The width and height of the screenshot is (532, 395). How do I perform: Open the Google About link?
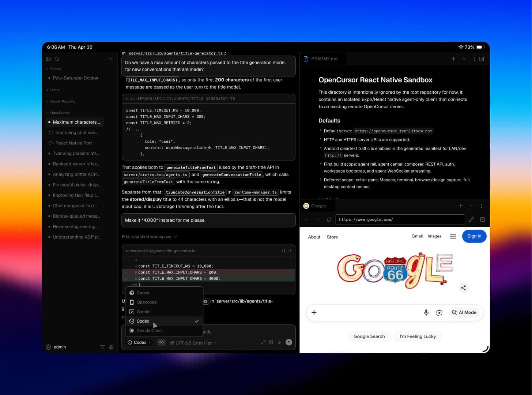[x=314, y=237]
